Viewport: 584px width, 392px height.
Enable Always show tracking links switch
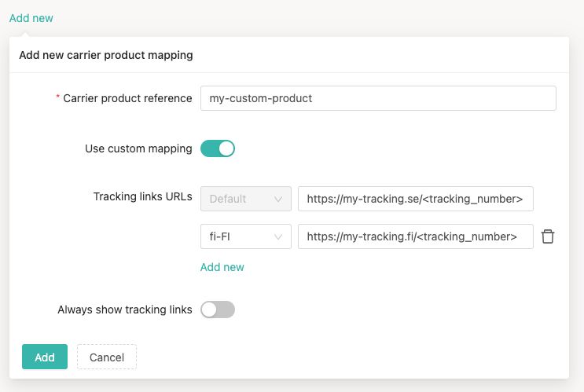[218, 310]
